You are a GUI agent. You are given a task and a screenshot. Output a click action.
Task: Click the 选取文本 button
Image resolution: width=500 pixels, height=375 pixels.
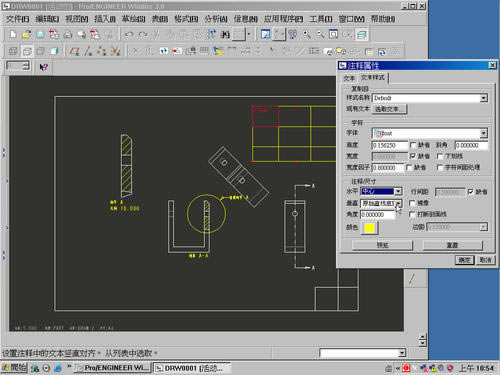(389, 109)
